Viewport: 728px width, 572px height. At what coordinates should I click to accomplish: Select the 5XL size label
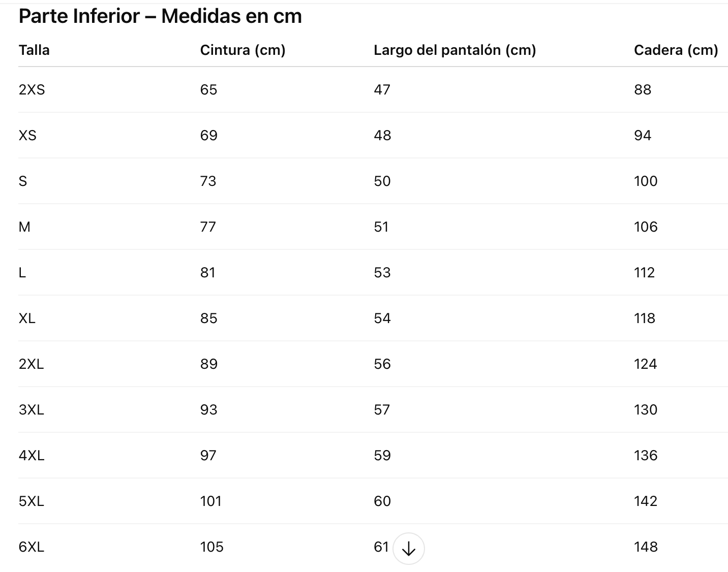(x=31, y=501)
